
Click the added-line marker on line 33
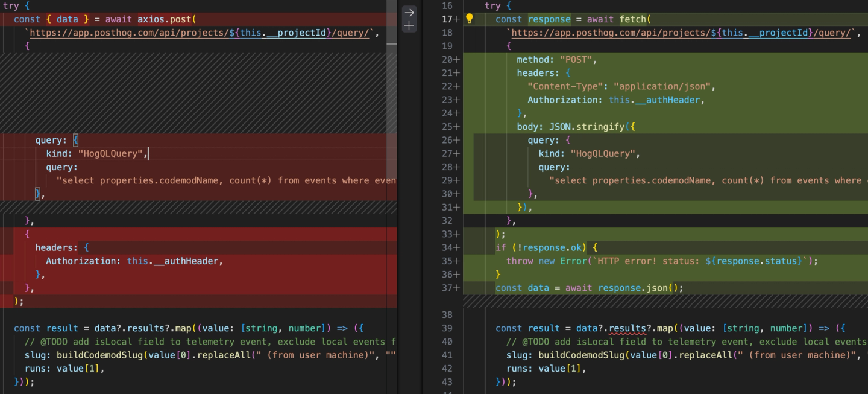click(x=456, y=234)
